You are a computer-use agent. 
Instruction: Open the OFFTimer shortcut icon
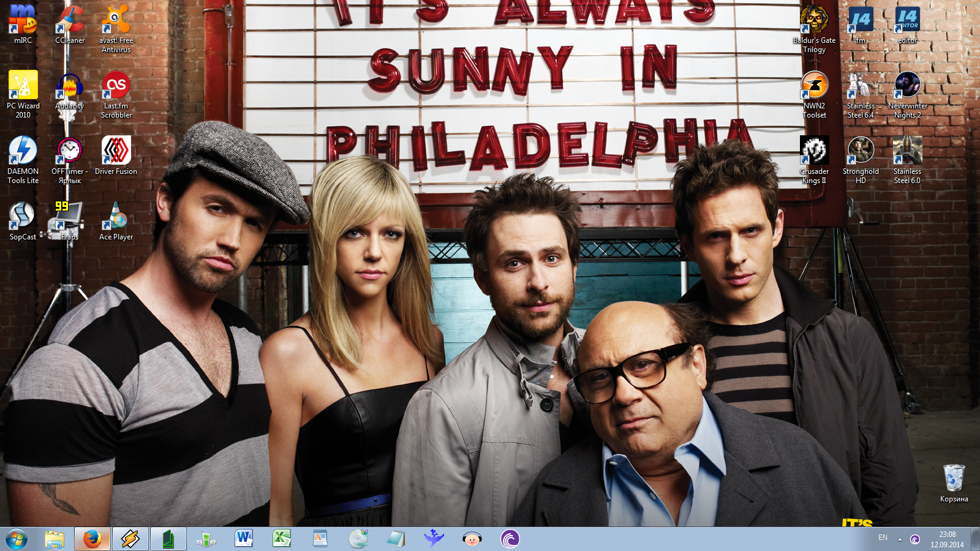click(x=70, y=159)
